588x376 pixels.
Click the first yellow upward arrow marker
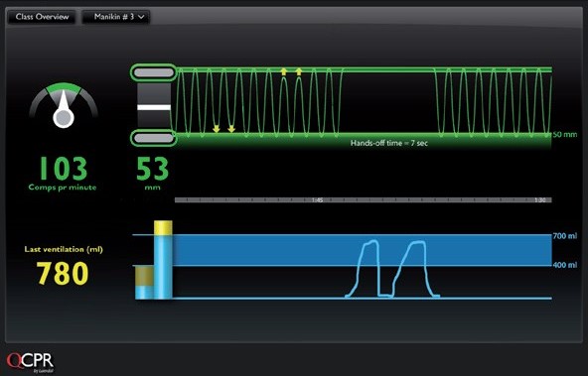[x=284, y=71]
